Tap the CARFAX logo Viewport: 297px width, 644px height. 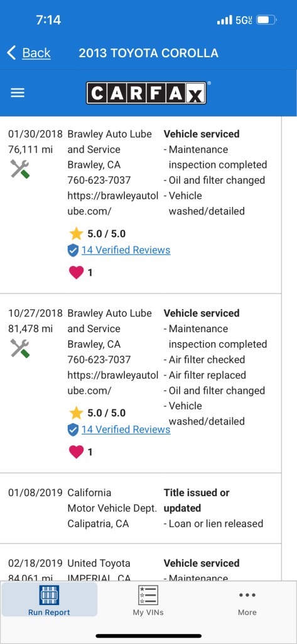(x=146, y=93)
